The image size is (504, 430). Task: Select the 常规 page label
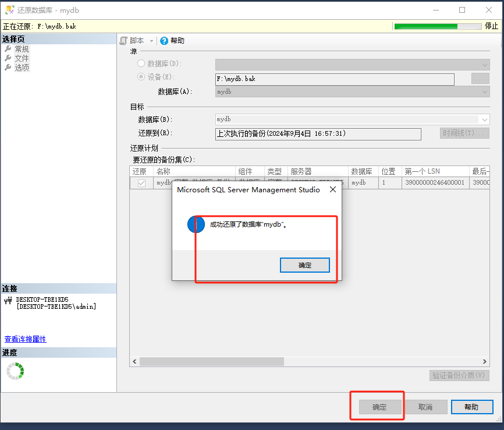(22, 49)
